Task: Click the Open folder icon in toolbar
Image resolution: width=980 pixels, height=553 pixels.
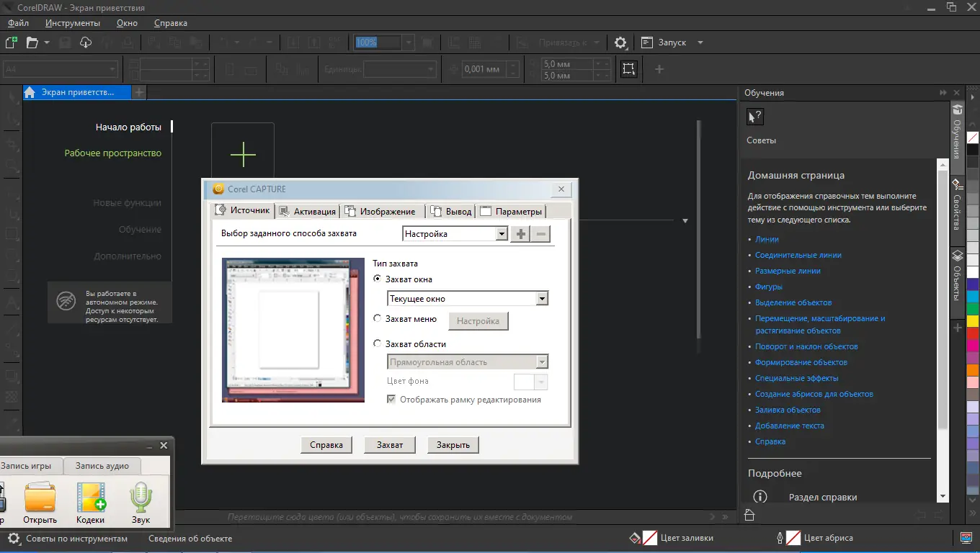Action: [32, 42]
